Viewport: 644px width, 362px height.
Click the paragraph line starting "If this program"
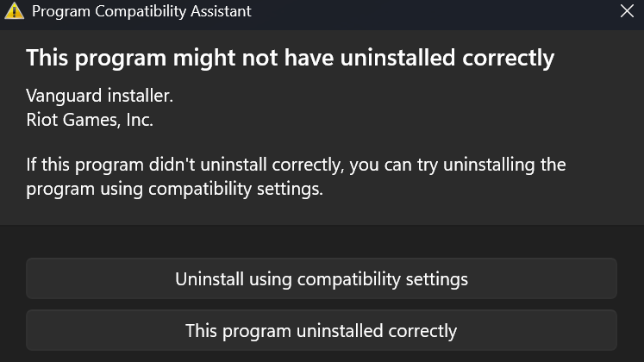pos(296,165)
